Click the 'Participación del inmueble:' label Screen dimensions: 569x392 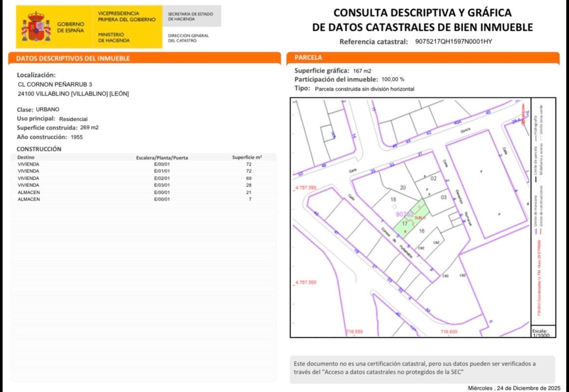click(x=336, y=80)
